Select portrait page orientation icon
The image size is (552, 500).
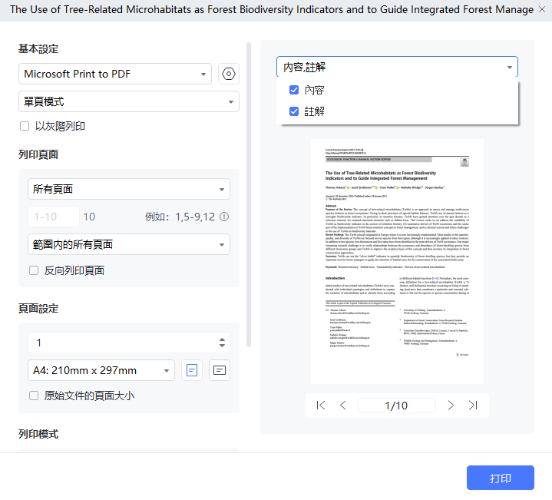[192, 370]
